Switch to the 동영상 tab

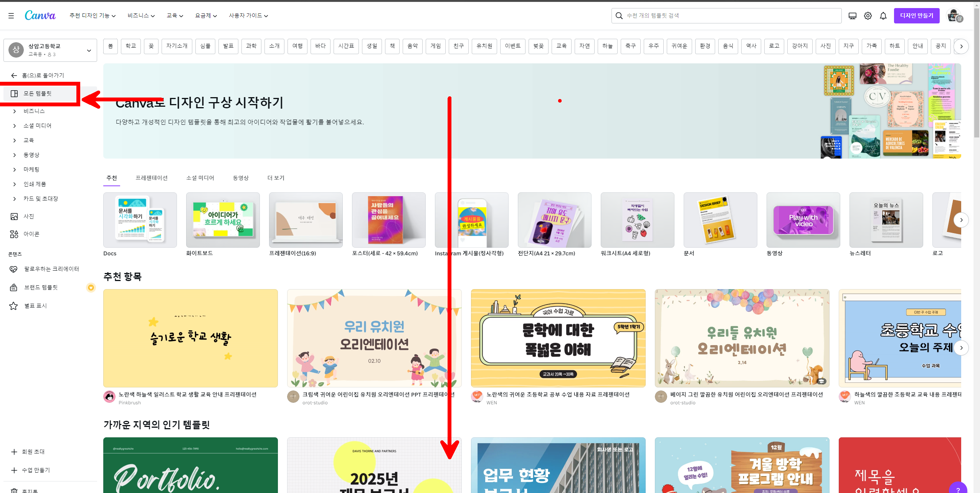click(x=241, y=178)
